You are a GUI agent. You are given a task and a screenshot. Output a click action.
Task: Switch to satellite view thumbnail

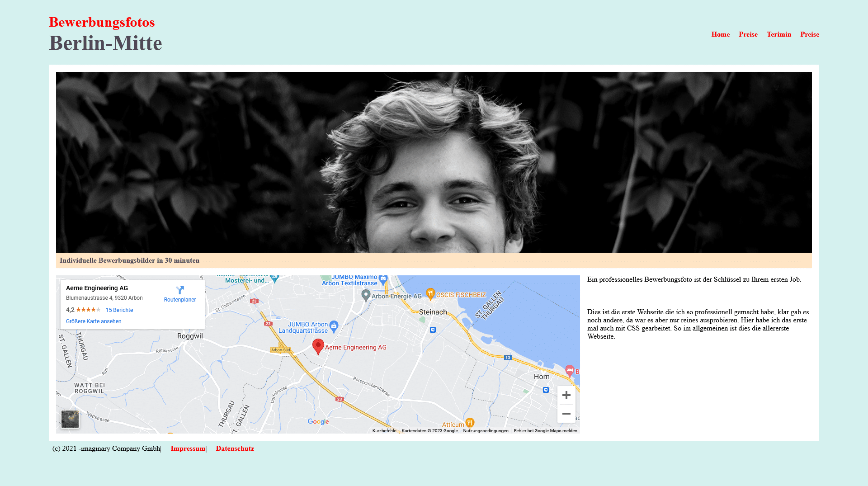tap(70, 419)
